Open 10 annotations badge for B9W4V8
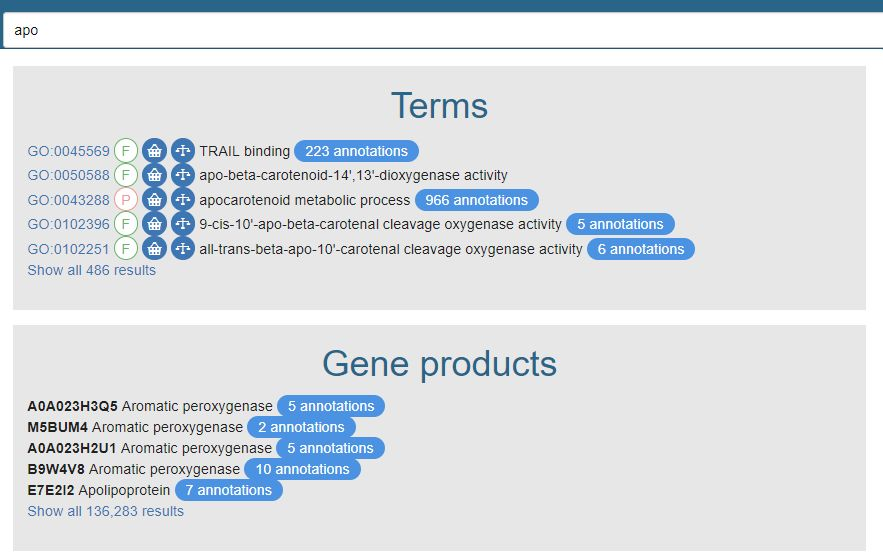Viewport: 883px width, 559px height. tap(302, 469)
